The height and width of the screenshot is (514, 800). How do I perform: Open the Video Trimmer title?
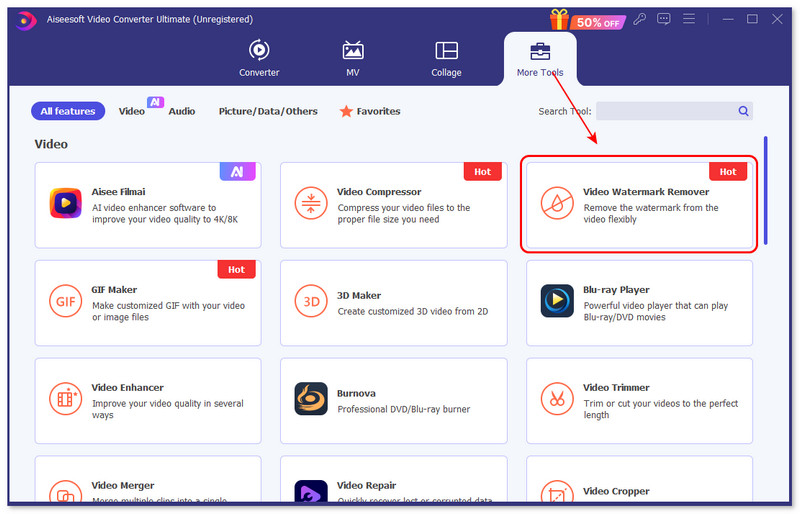[616, 388]
